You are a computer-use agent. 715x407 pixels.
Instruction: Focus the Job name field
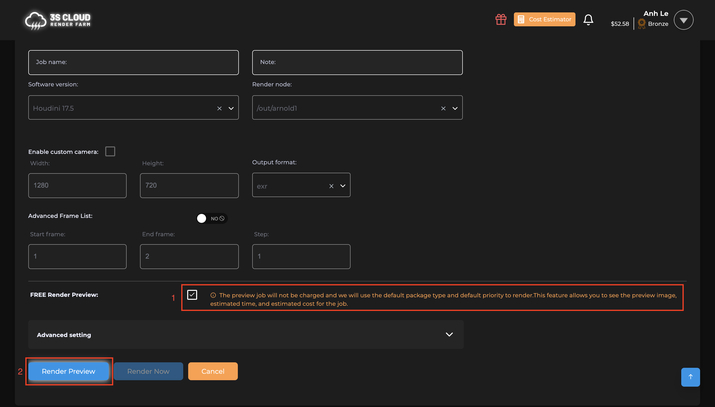(133, 62)
